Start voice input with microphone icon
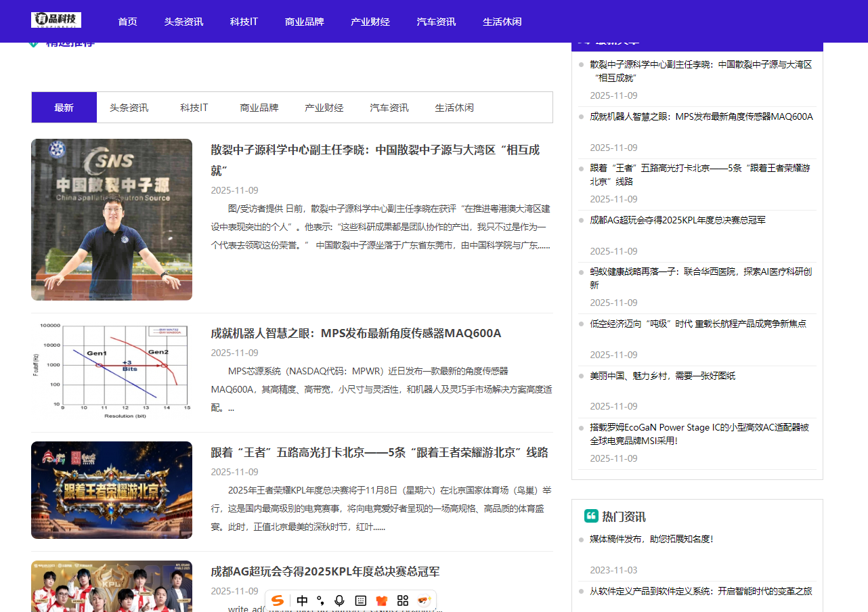Image resolution: width=868 pixels, height=612 pixels. click(x=340, y=600)
